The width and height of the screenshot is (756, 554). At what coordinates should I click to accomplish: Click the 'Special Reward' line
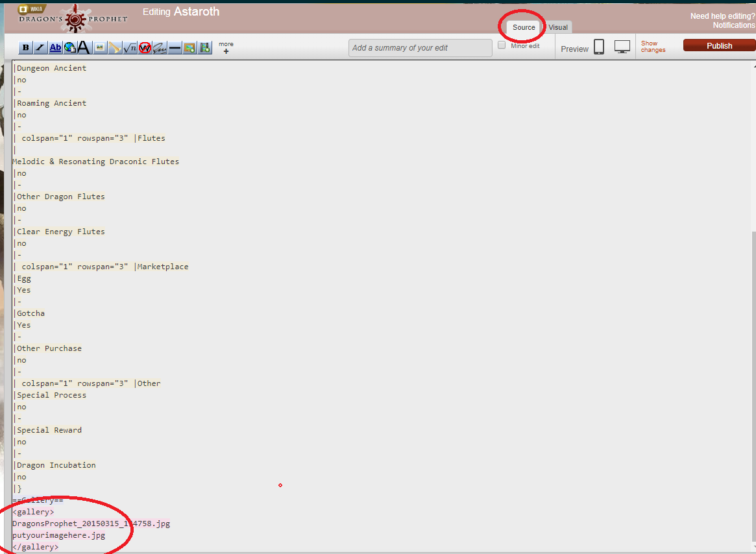[x=48, y=430]
